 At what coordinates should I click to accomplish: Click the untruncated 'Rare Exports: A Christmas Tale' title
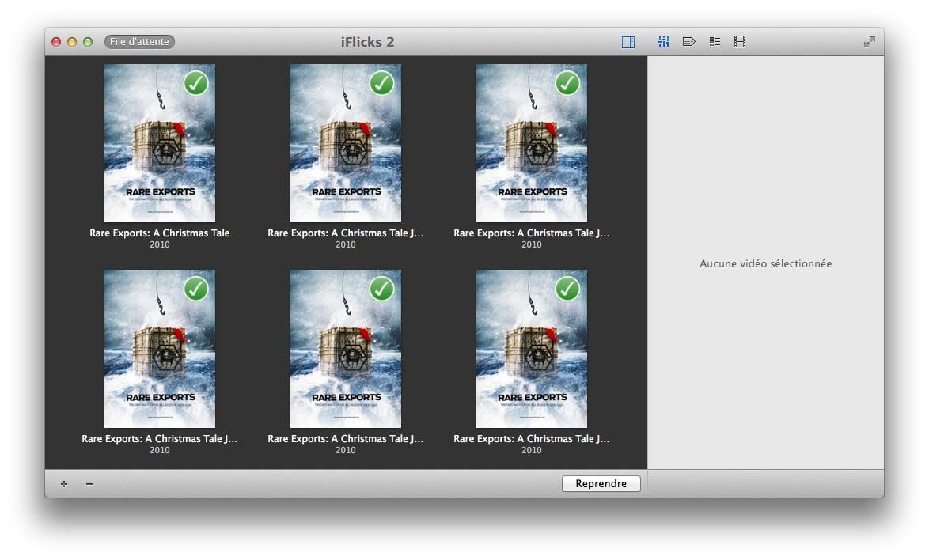pyautogui.click(x=159, y=233)
